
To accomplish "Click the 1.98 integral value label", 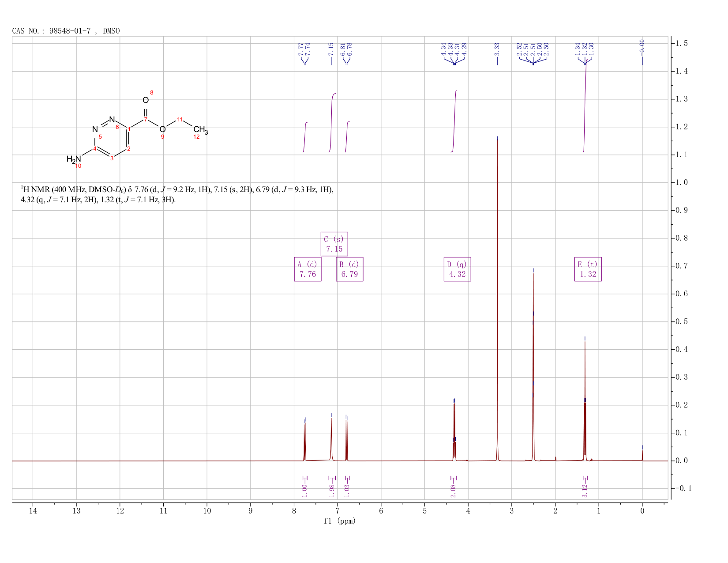I will coord(332,490).
